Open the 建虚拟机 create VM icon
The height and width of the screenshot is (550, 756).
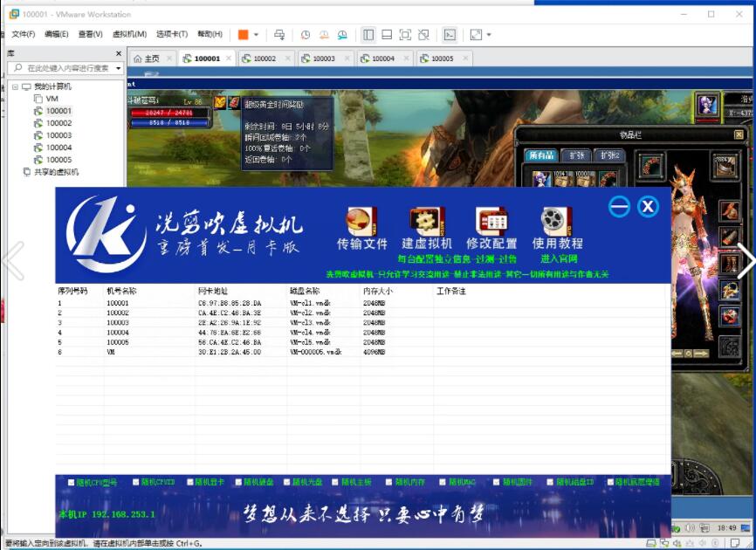(427, 221)
